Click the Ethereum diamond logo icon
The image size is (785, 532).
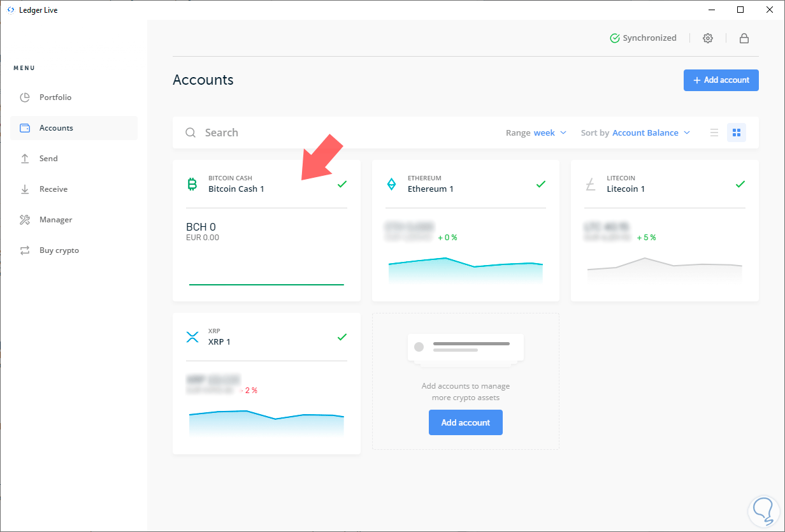(391, 184)
